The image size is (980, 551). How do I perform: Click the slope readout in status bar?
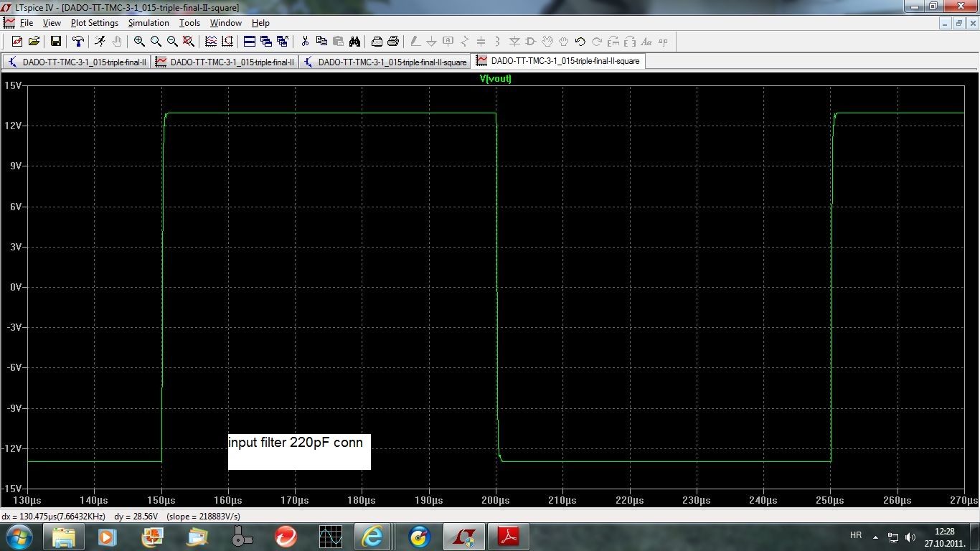pos(203,516)
